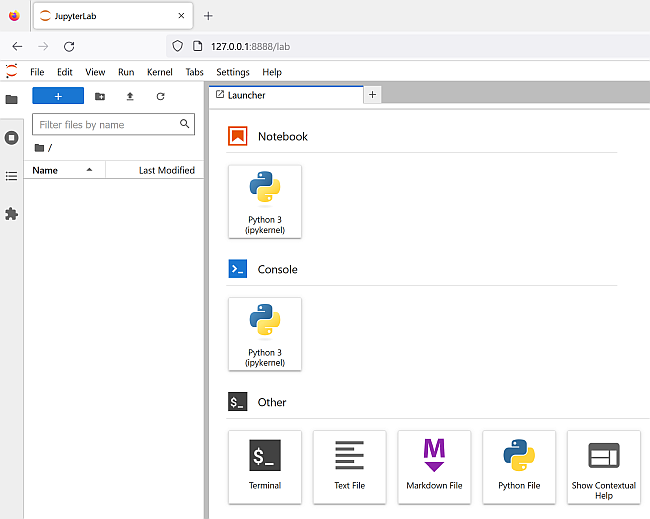650x519 pixels.
Task: Click the Firefox logo icon
Action: tap(14, 16)
